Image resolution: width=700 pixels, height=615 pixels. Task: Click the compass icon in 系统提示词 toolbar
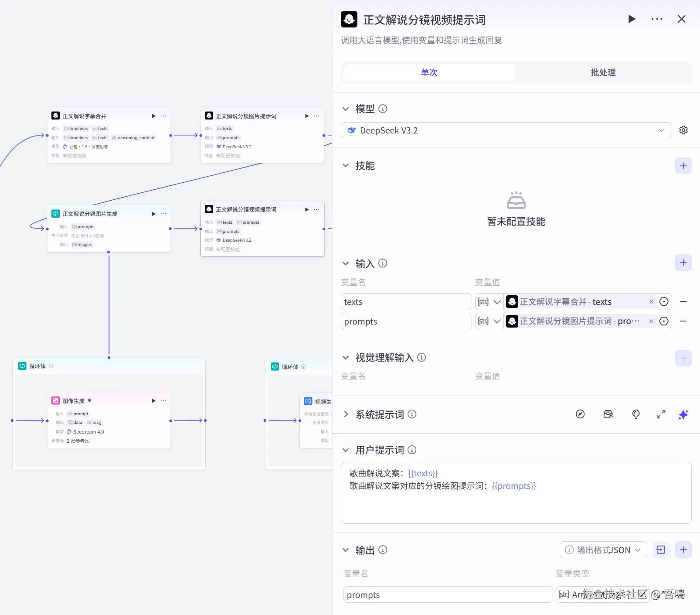580,414
